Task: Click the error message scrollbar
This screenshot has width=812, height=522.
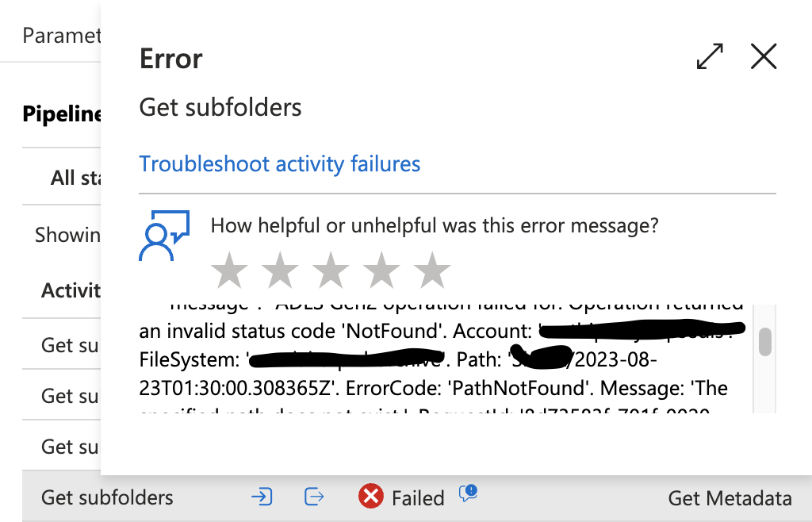Action: point(764,344)
